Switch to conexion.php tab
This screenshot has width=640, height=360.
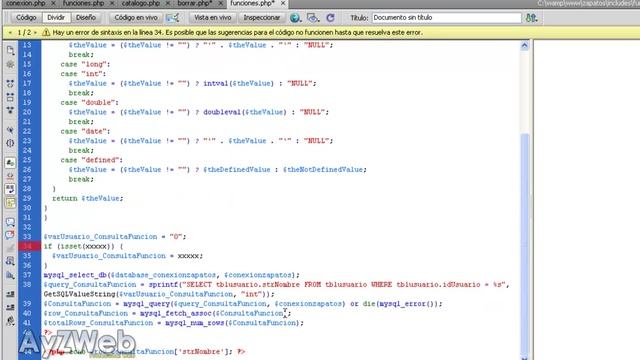click(x=26, y=3)
